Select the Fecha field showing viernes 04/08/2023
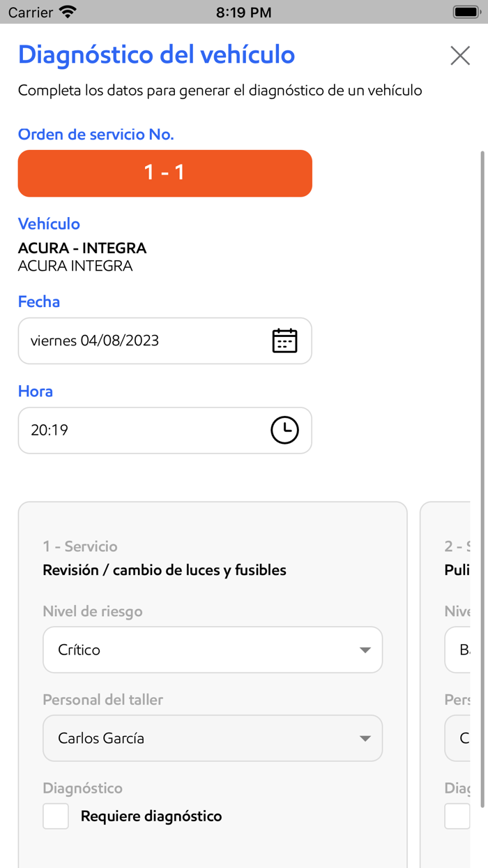Image resolution: width=488 pixels, height=868 pixels. (139, 341)
